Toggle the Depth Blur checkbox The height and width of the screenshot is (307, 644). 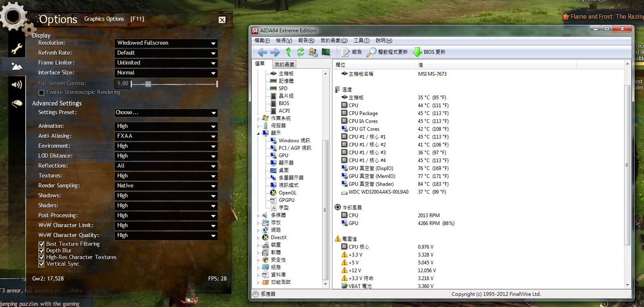click(x=41, y=251)
